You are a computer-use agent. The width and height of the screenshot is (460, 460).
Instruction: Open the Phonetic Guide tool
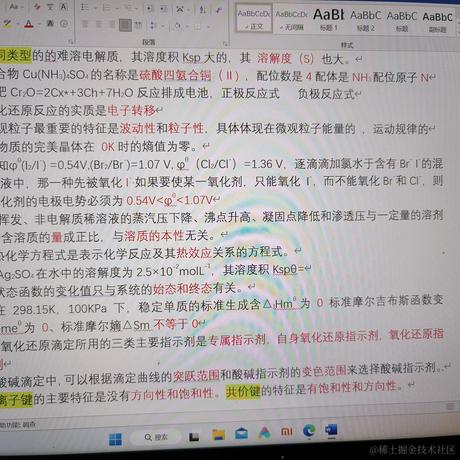pos(50,7)
